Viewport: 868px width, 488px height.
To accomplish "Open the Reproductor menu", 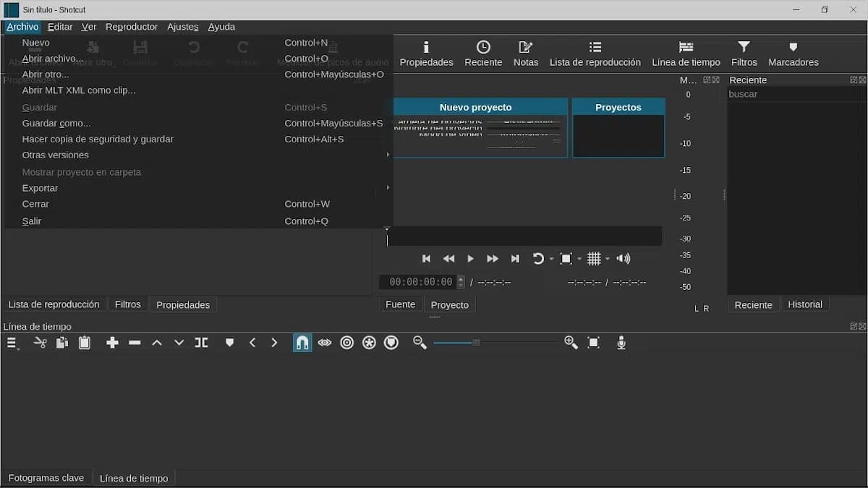I will click(x=132, y=27).
